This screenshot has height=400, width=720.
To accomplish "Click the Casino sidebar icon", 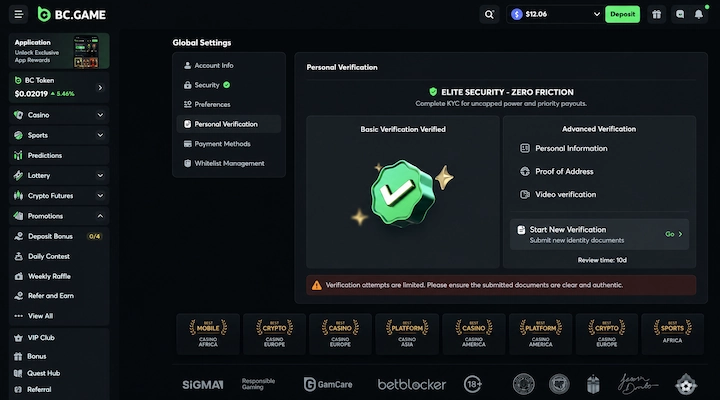I will coord(18,115).
